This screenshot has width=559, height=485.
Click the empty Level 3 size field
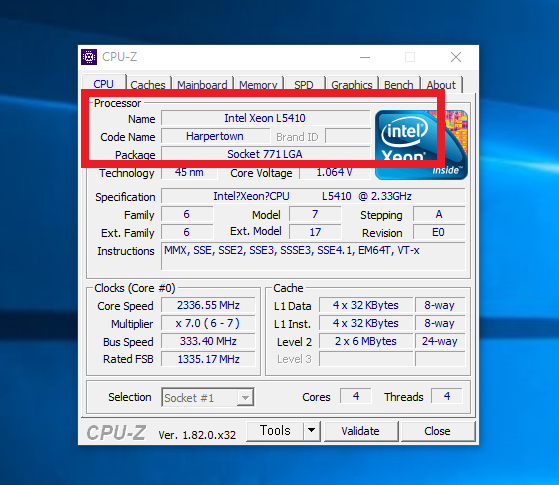[366, 359]
